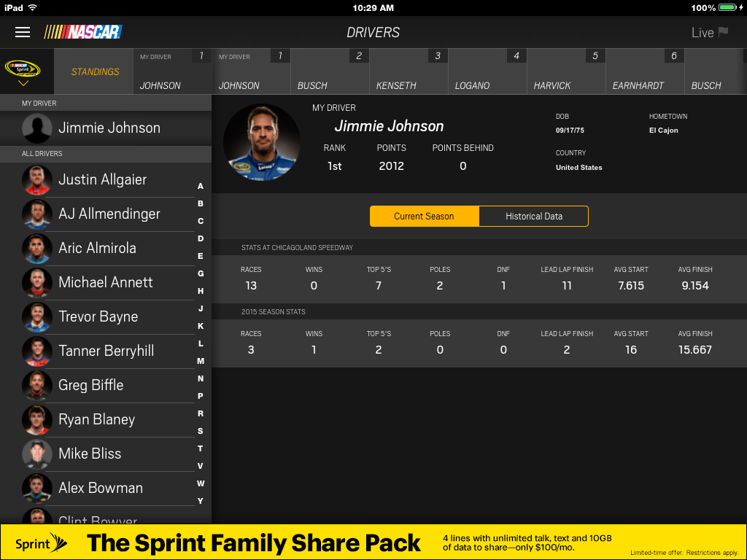Choose Mike Bliss from drivers
This screenshot has width=747, height=560.
click(x=106, y=454)
